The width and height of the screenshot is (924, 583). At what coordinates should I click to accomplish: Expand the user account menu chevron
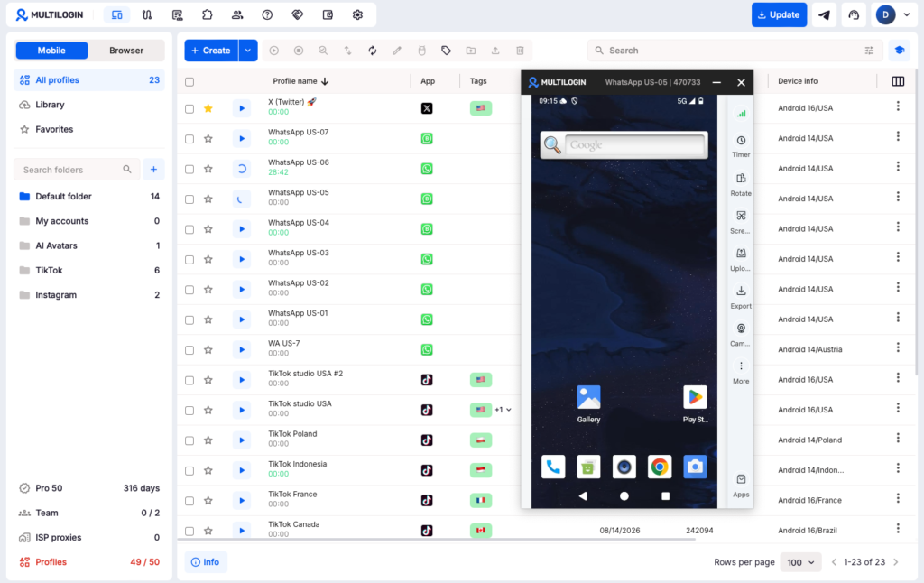907,14
